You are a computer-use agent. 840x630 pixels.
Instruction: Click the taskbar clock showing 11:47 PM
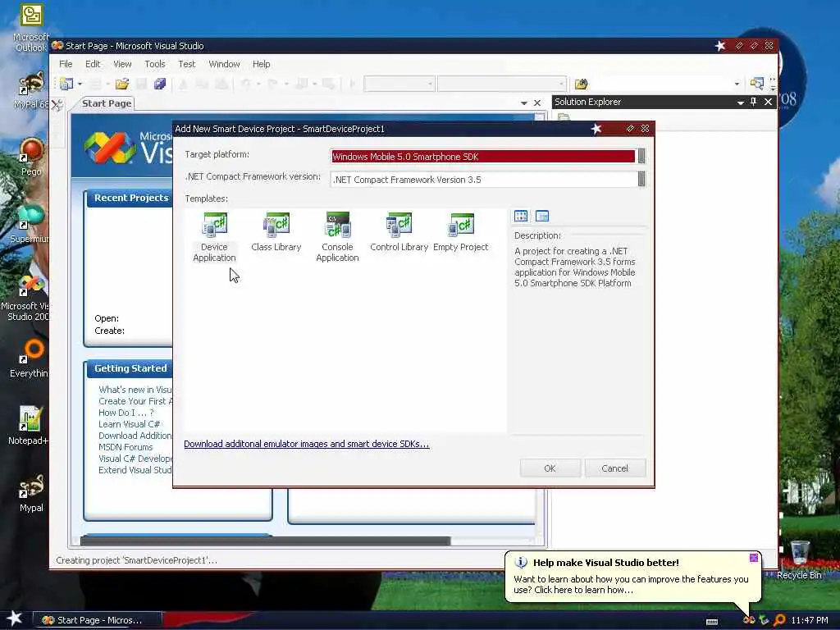[809, 620]
